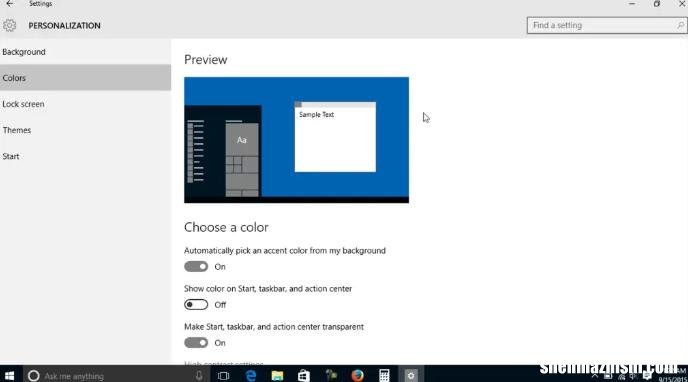Launch Firefox from the taskbar

click(358, 376)
